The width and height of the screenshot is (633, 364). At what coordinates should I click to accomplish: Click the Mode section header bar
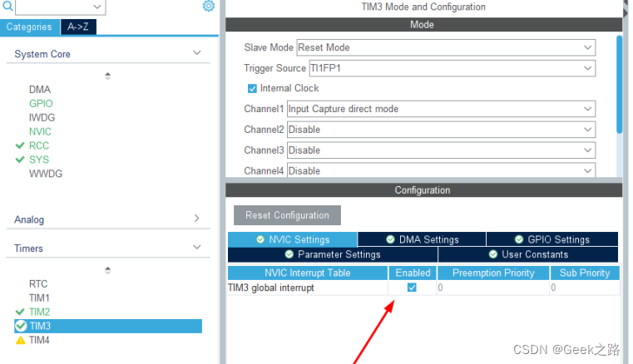423,25
